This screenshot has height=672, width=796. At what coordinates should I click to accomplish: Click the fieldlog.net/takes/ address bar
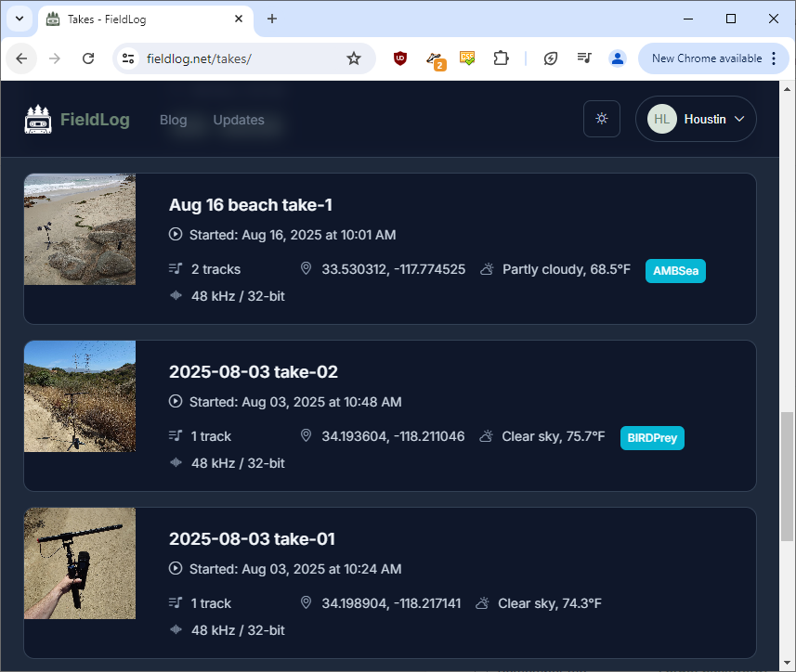click(243, 58)
